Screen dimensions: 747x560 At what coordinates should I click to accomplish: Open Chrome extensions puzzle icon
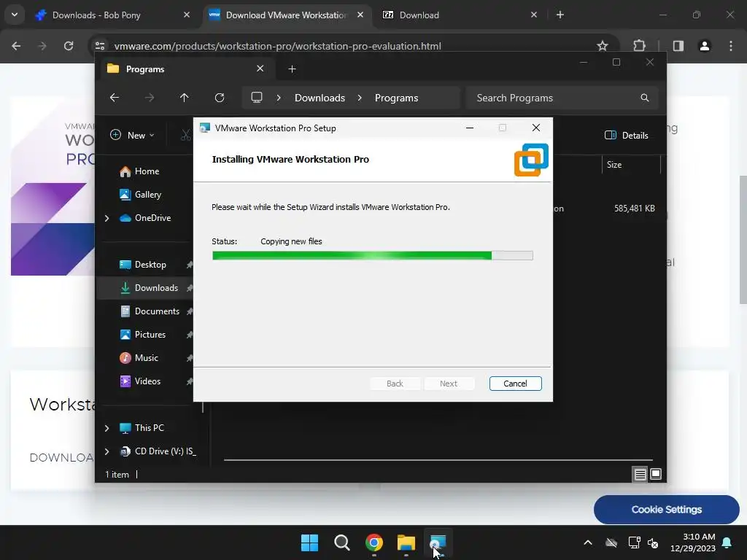coord(639,46)
